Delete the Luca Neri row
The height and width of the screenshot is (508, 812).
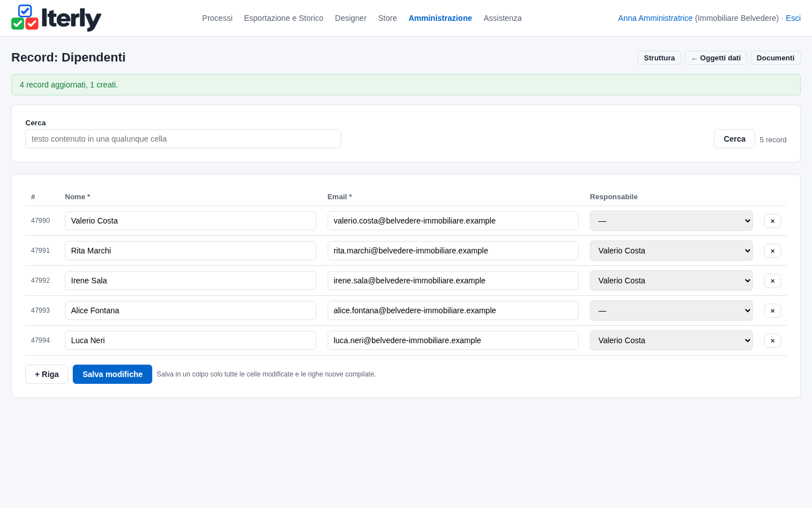[x=773, y=340]
